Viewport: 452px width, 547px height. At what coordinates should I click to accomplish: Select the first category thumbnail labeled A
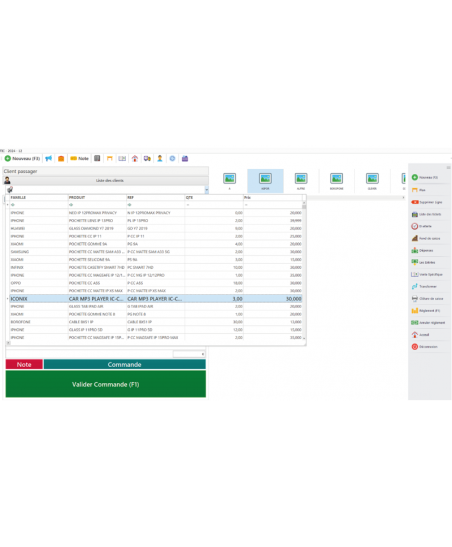[x=229, y=181]
